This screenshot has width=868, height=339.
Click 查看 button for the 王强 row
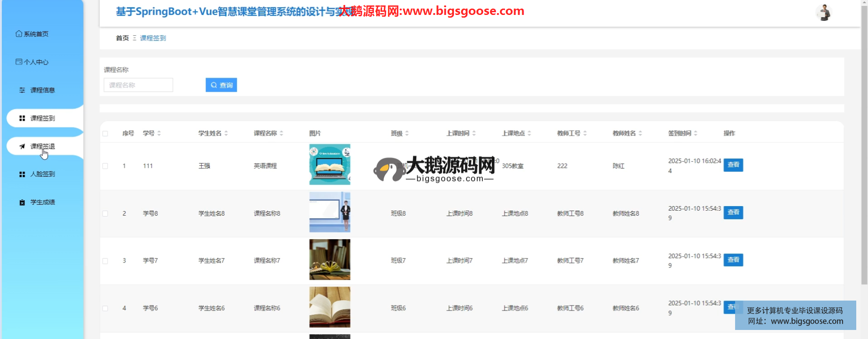pyautogui.click(x=733, y=165)
